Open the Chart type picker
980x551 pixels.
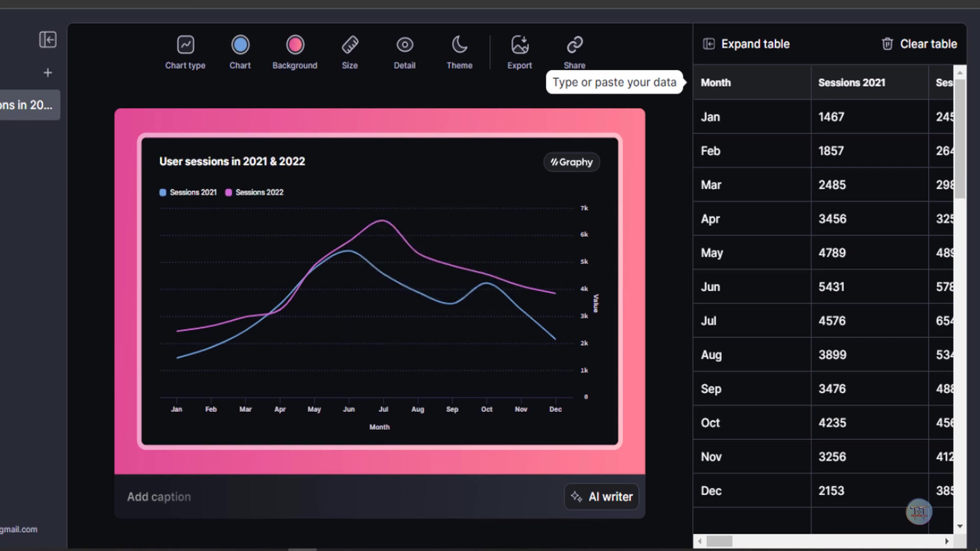click(x=185, y=51)
